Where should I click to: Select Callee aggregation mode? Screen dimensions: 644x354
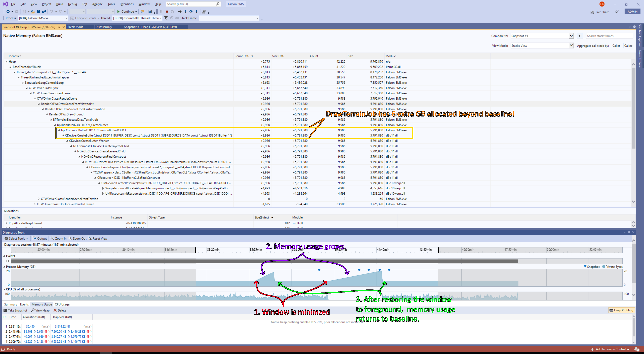click(x=628, y=46)
